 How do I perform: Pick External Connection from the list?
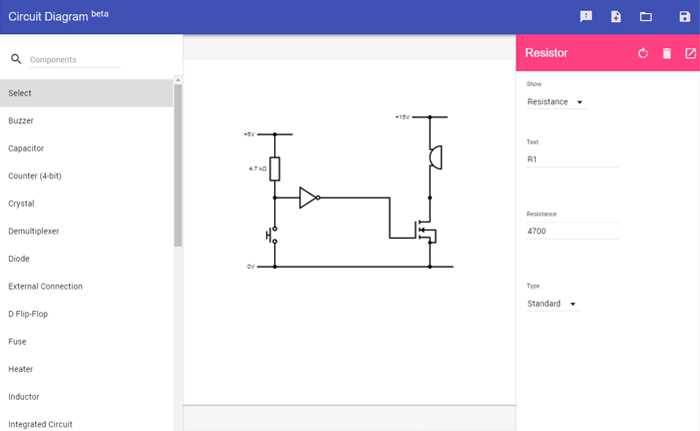point(87,286)
